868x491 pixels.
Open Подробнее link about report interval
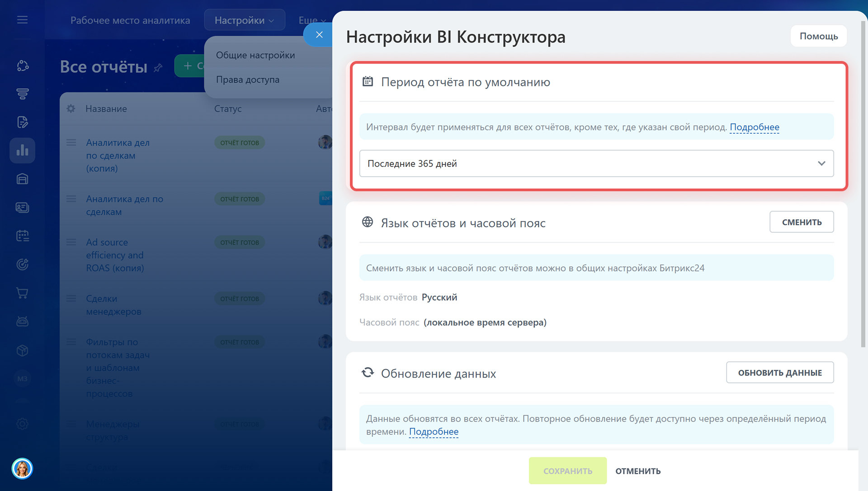coord(754,127)
